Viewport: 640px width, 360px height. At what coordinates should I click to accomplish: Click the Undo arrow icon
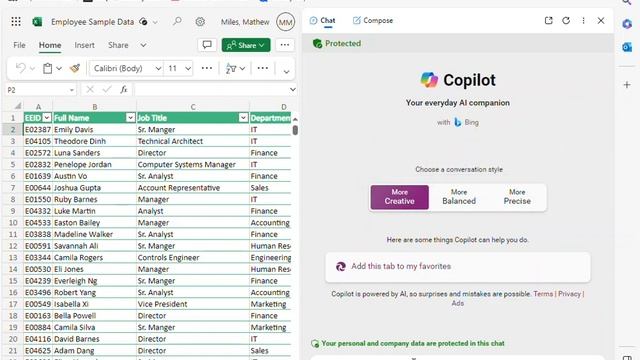coord(20,68)
